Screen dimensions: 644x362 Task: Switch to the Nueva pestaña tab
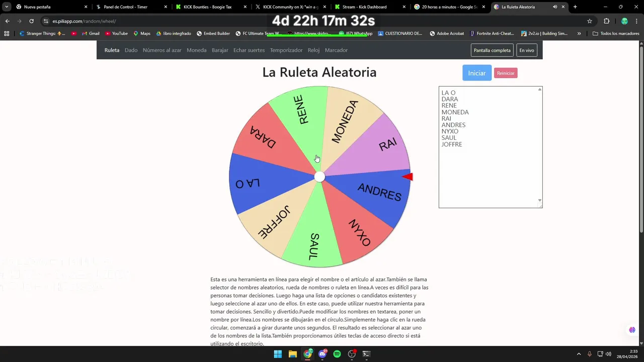coord(52,7)
